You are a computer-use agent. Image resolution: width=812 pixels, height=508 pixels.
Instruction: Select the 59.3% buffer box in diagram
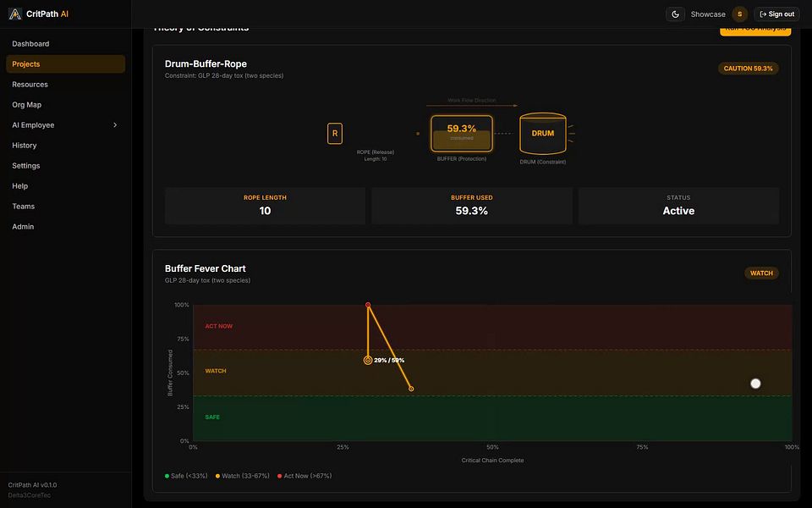pos(462,134)
